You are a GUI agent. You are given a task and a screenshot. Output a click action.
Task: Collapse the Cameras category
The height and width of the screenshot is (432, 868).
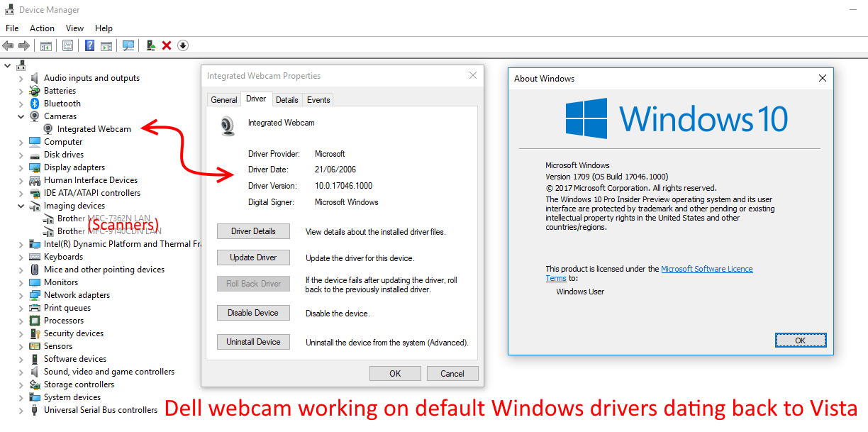coord(21,116)
